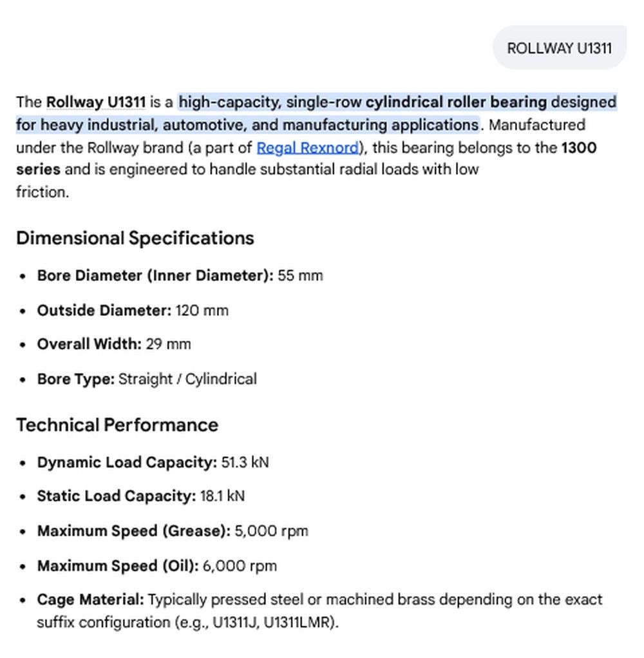Click the word friction ending the intro

click(43, 192)
